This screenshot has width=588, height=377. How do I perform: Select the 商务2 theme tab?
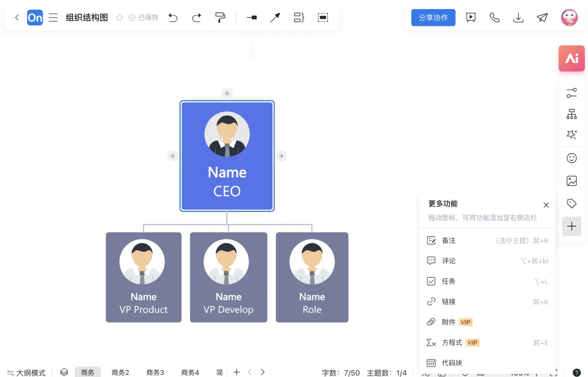tap(120, 372)
